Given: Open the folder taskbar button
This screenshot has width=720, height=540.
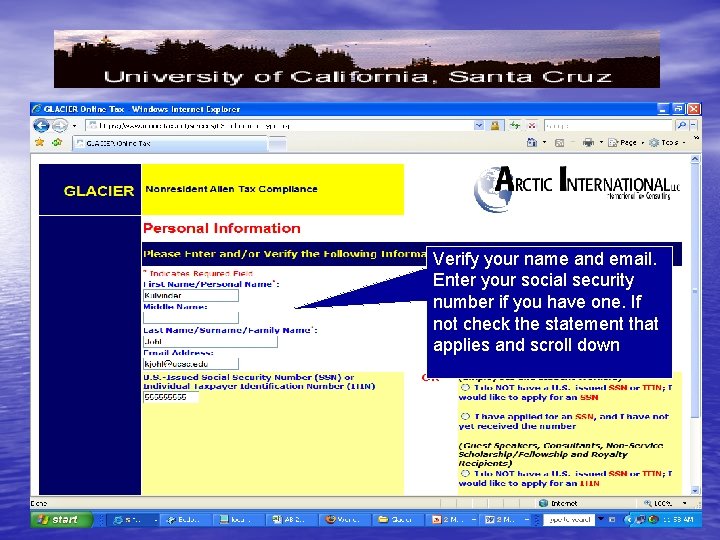Looking at the screenshot, I should pos(398,520).
